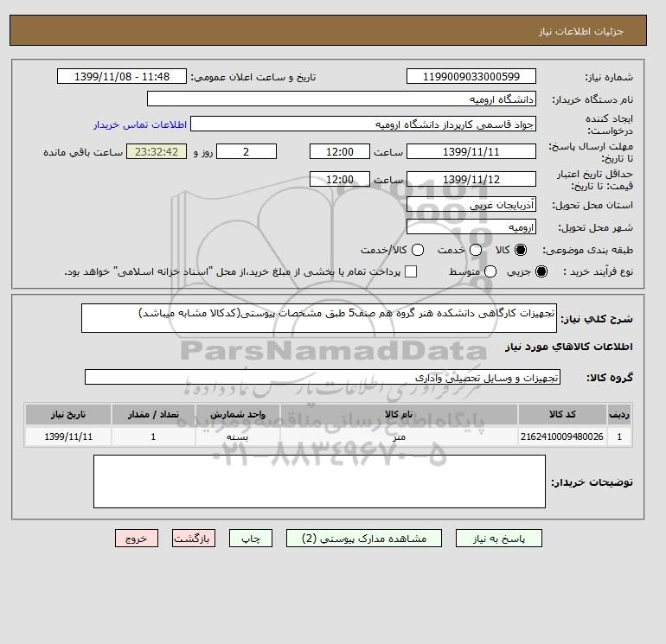666x644 pixels.
Task: Click the price validity time 12:00 field
Action: coord(340,179)
